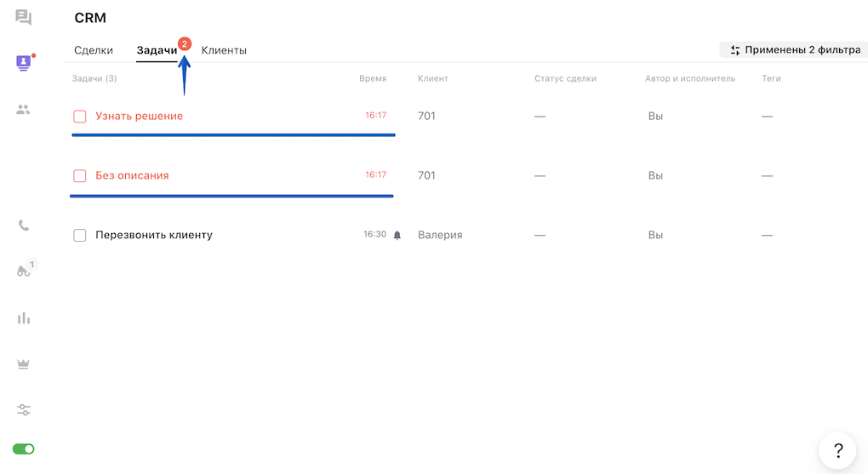
Task: Check the 'Узнать решение' task checkbox
Action: (80, 117)
